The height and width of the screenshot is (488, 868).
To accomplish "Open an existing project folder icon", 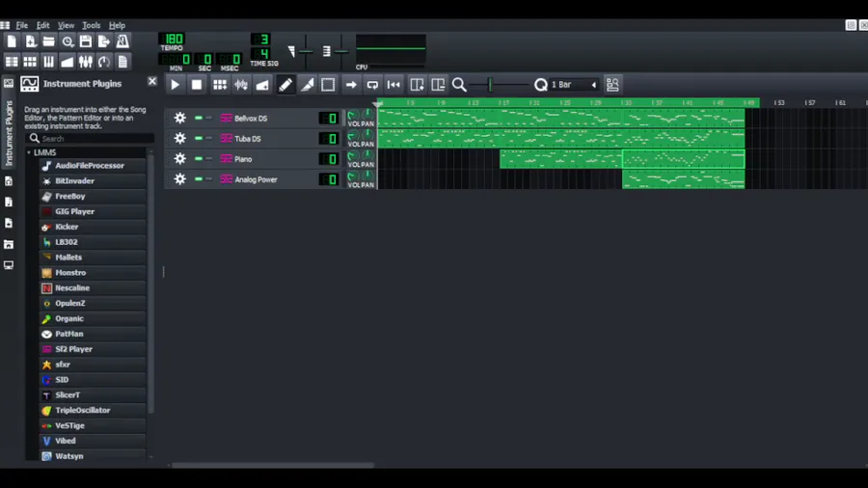I will coord(49,41).
